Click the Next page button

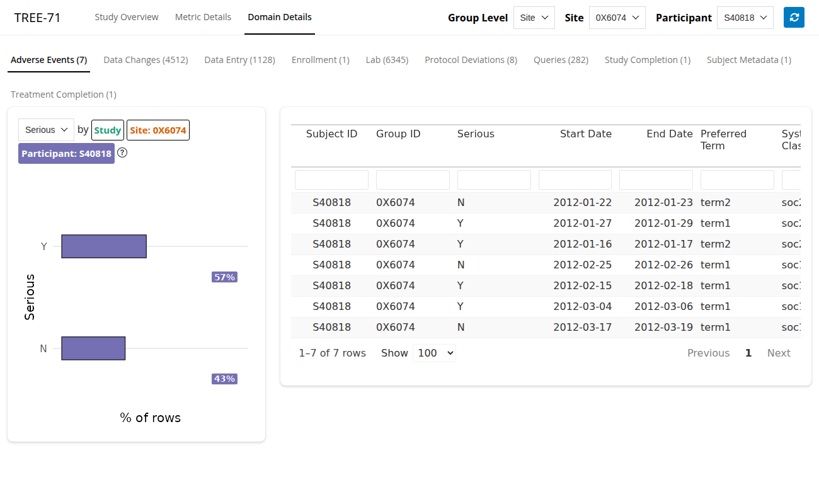click(778, 353)
